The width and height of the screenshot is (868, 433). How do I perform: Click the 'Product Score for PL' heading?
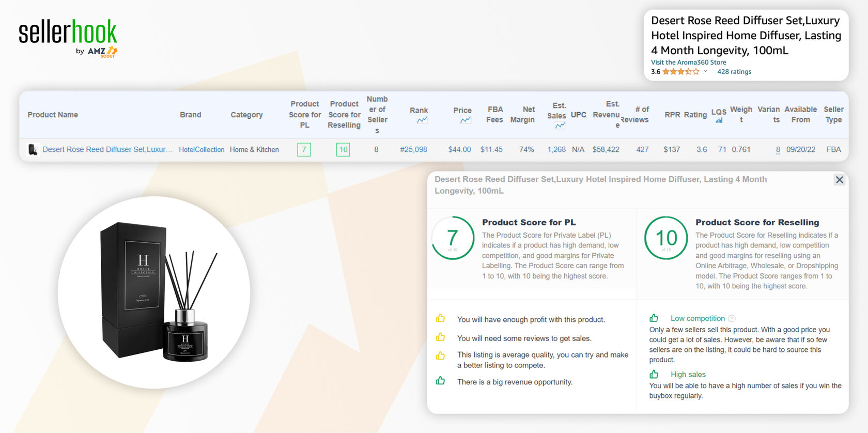tap(529, 222)
